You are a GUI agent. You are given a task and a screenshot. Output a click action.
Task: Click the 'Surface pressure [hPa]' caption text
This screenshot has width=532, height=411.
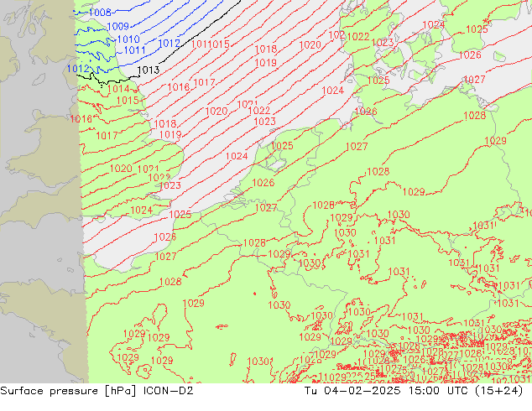click(68, 391)
